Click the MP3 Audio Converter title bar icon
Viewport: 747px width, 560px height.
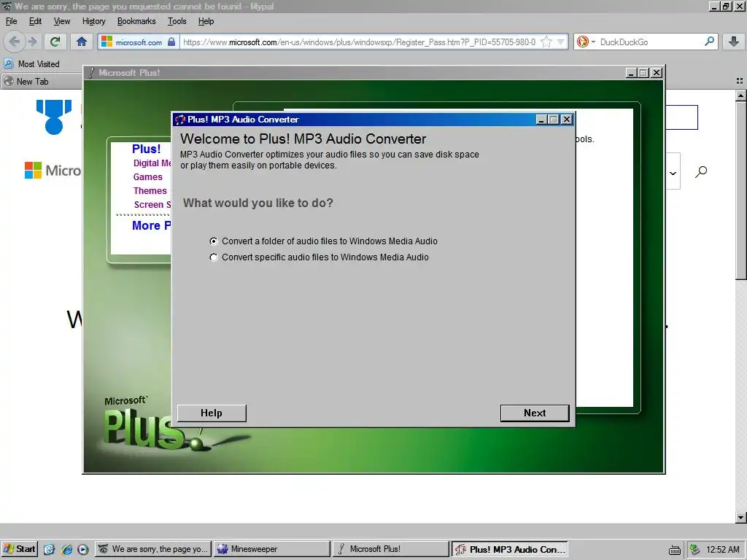coord(179,120)
